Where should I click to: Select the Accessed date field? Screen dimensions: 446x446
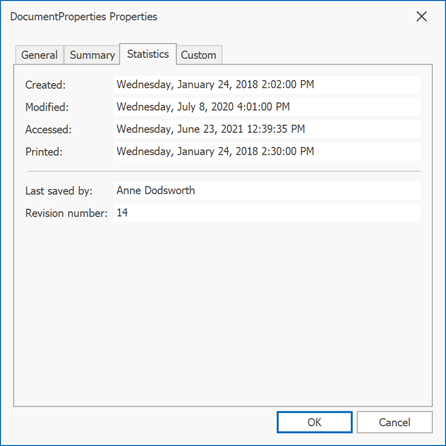point(267,129)
